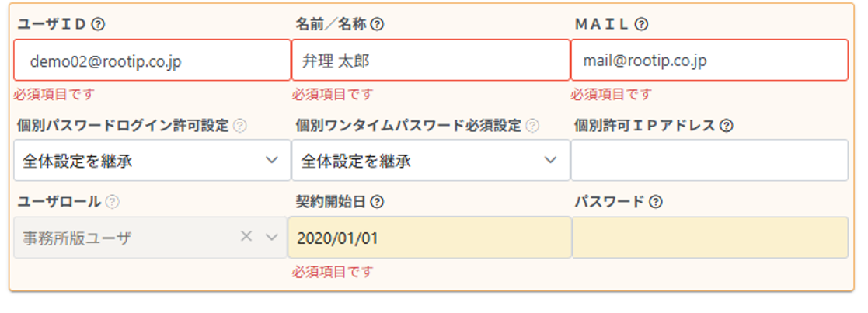Click the empty 個別許可IPアドレス input field
The width and height of the screenshot is (868, 313).
[709, 160]
